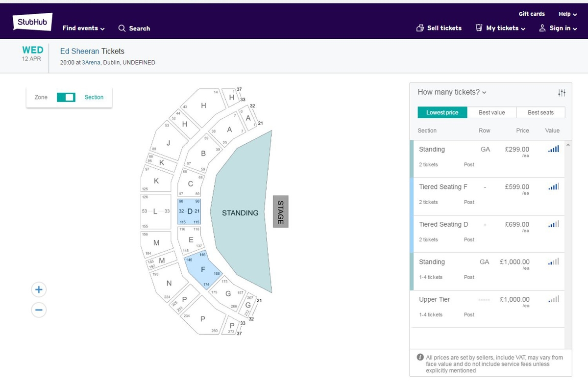Select section F on the seating map
Viewport: 588px width, 391px height.
[202, 269]
